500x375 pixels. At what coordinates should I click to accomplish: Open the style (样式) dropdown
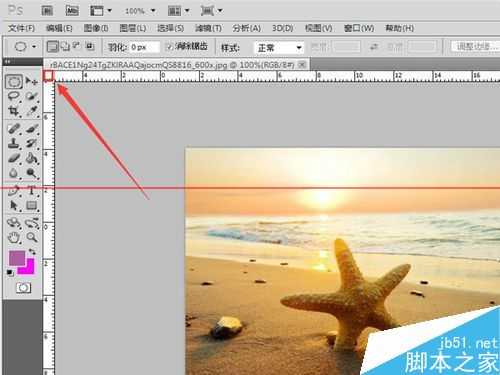click(x=279, y=48)
